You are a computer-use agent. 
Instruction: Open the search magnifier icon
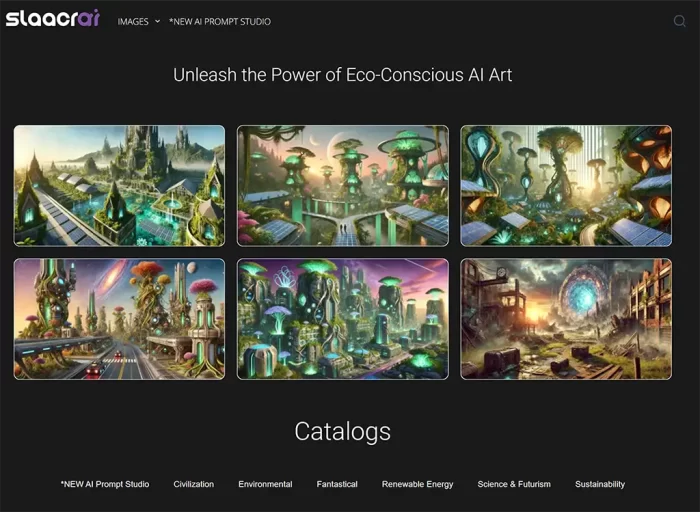(x=680, y=21)
